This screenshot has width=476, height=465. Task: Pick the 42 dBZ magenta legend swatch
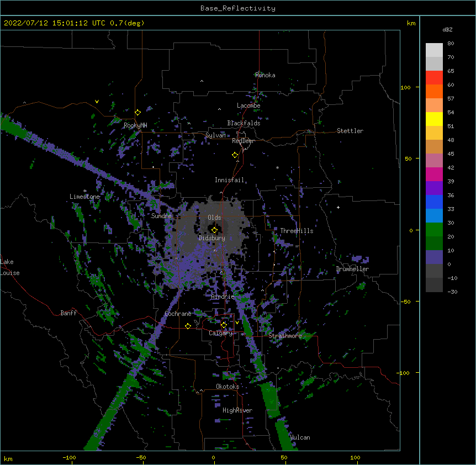pyautogui.click(x=434, y=174)
